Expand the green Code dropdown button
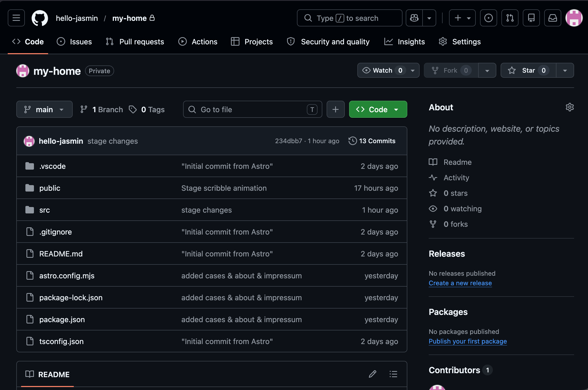 [378, 109]
